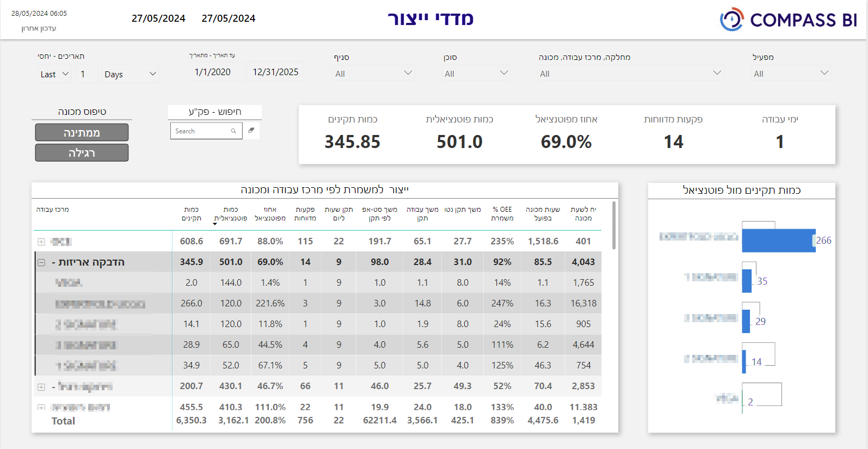Screen dimensions: 868x449
Task: Click the magnifier icon in the Search box
Action: click(233, 131)
